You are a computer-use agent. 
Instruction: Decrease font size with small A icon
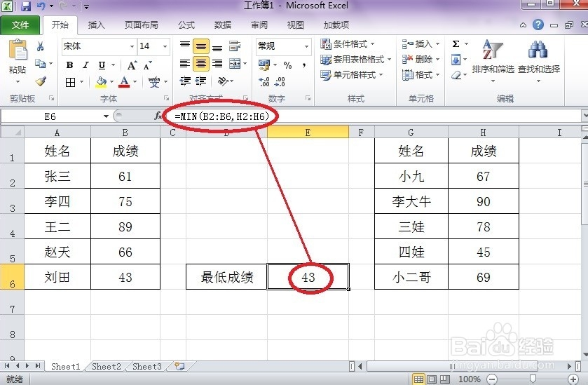[148, 65]
